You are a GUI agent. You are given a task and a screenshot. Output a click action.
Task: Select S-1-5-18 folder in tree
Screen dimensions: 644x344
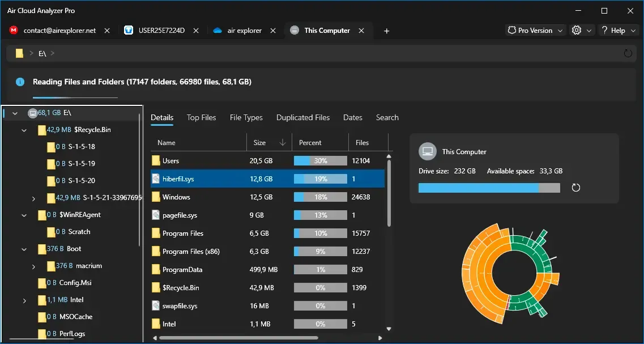[71, 147]
